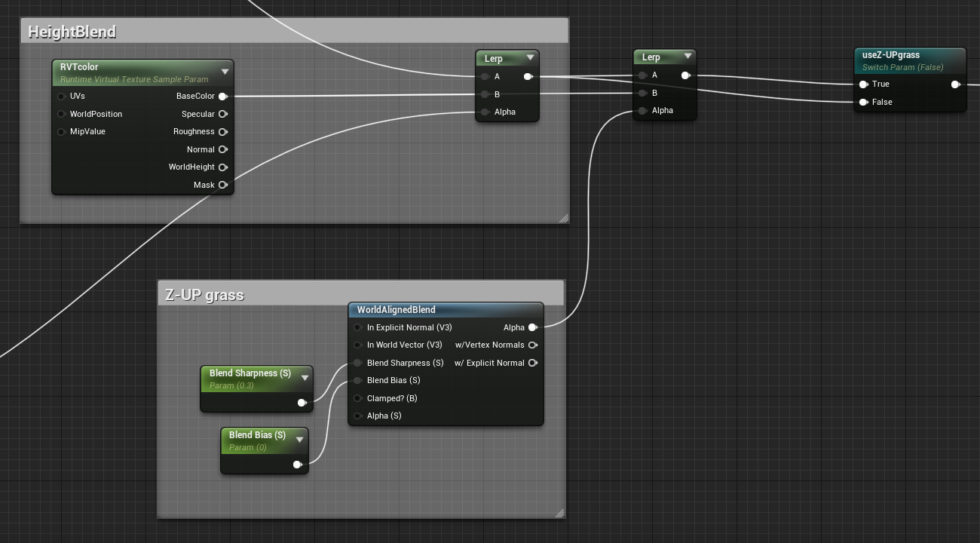Select the WorldAlignedBlend node title

coord(396,310)
